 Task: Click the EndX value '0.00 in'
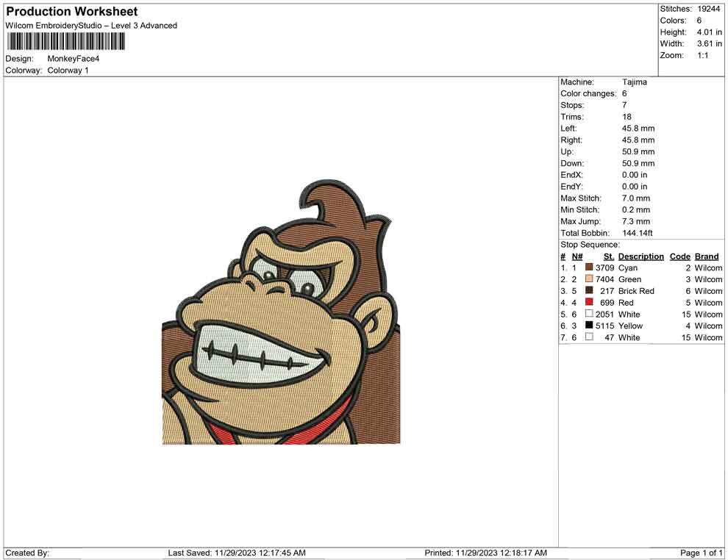[x=635, y=175]
